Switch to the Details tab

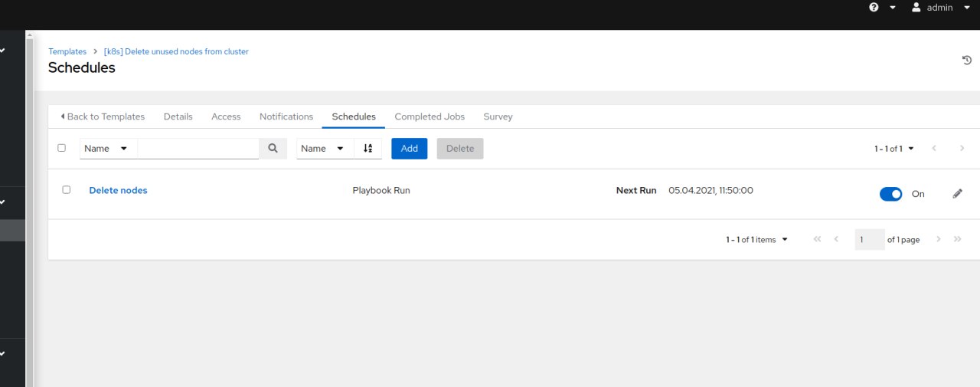point(178,116)
